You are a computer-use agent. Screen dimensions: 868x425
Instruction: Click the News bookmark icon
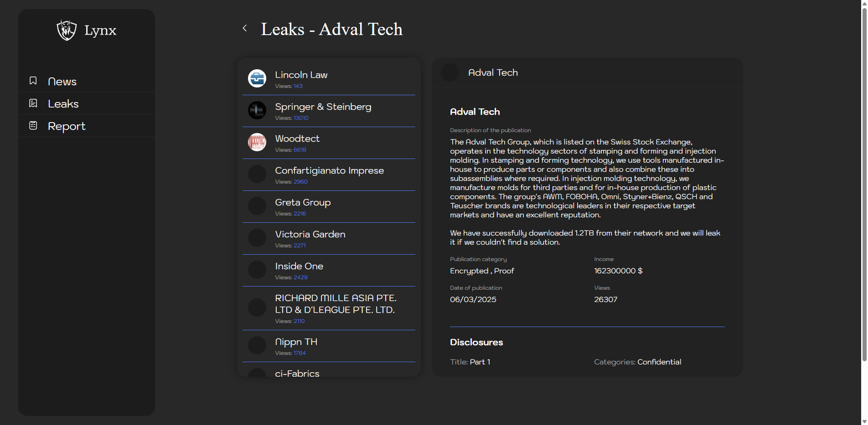coord(33,81)
